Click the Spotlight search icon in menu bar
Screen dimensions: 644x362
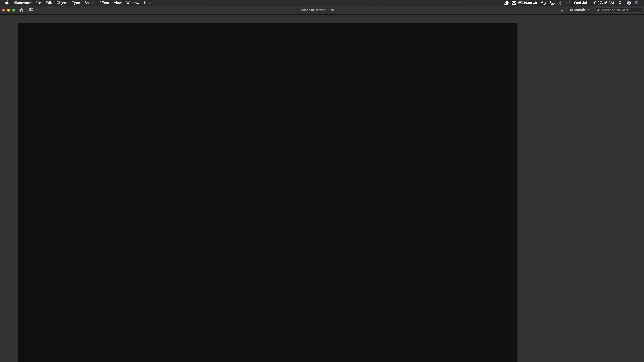pos(621,3)
